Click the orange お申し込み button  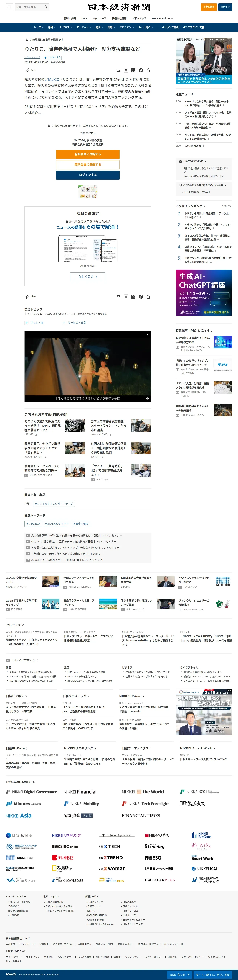209,7
